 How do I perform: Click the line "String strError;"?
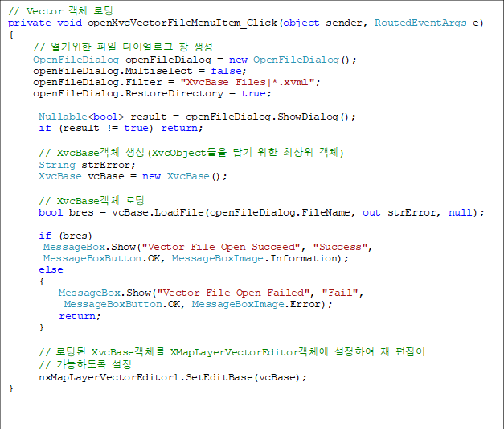coord(87,166)
